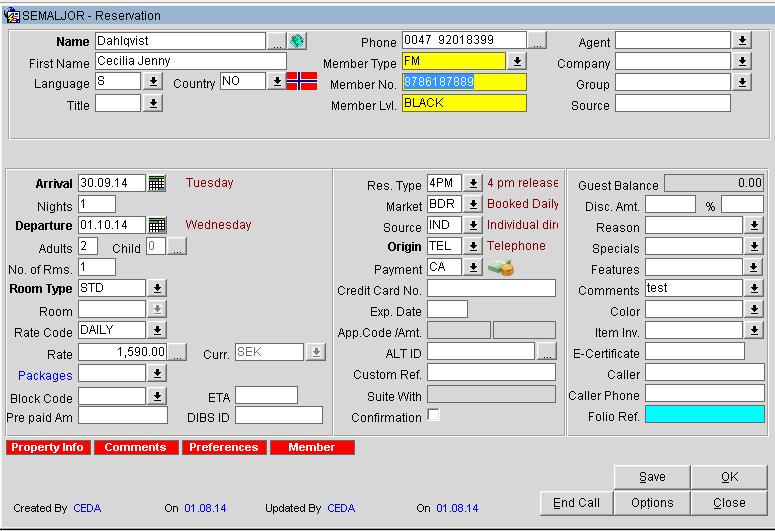Open the Preferences red tab

[x=224, y=447]
